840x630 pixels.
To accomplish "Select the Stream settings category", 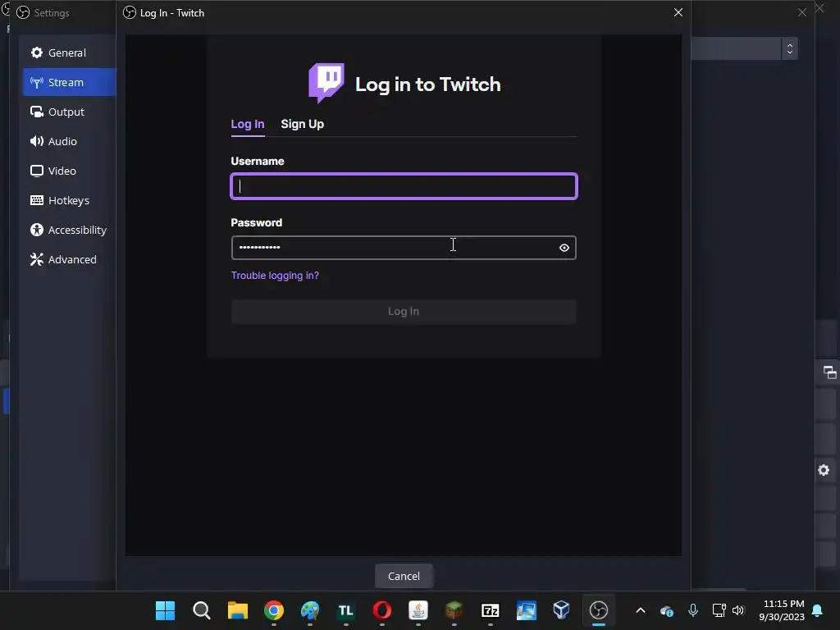I will (x=69, y=82).
